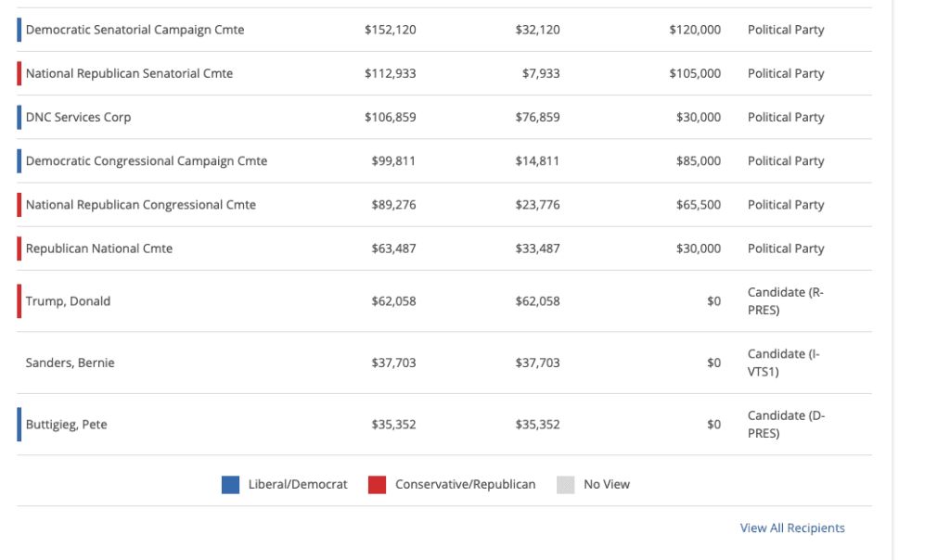Select National Republican Congressional Cmte row name

click(x=140, y=204)
